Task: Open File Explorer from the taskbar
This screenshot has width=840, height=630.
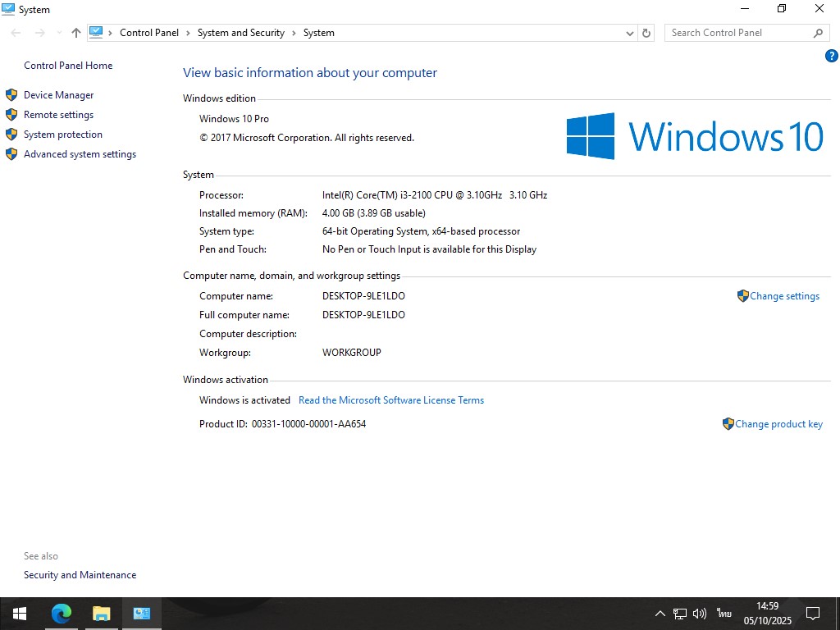Action: pos(101,614)
